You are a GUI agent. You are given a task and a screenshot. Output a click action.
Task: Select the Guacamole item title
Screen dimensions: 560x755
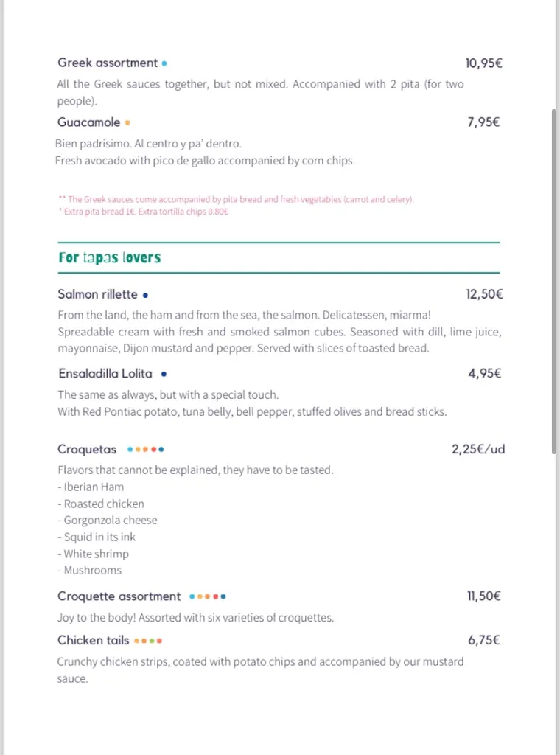point(88,122)
